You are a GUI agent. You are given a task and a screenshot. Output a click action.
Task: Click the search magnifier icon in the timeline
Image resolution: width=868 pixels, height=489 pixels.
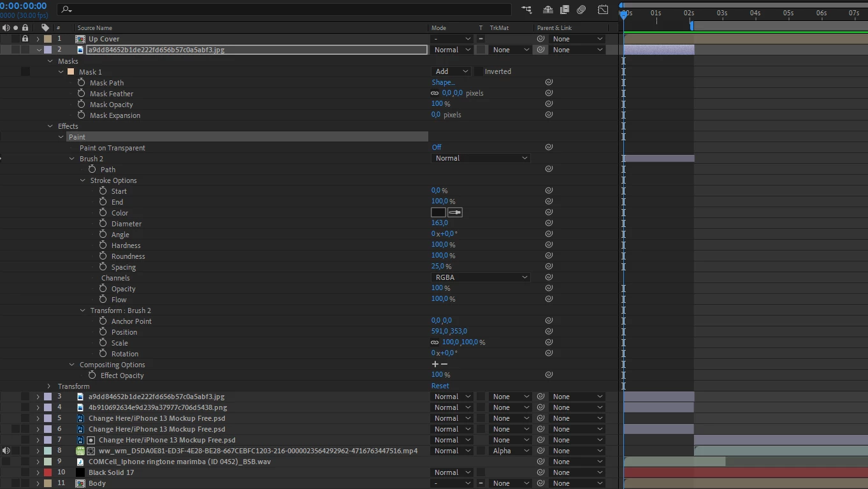(66, 10)
